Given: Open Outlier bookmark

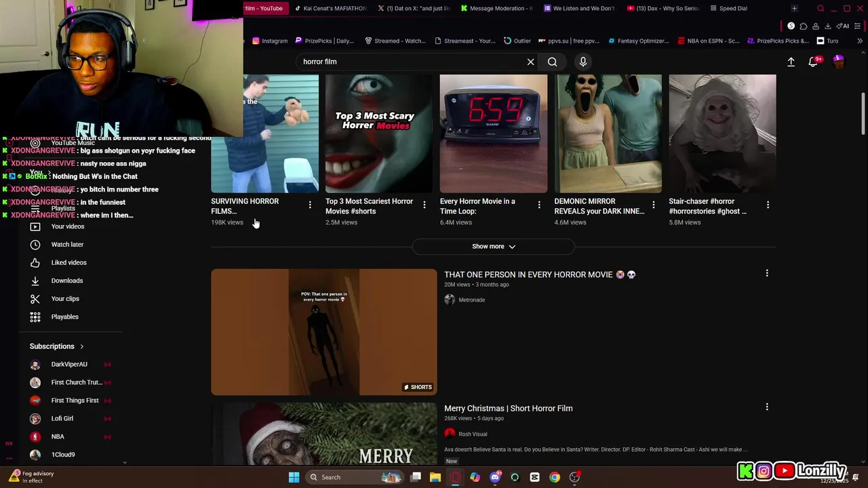Looking at the screenshot, I should click(x=517, y=41).
